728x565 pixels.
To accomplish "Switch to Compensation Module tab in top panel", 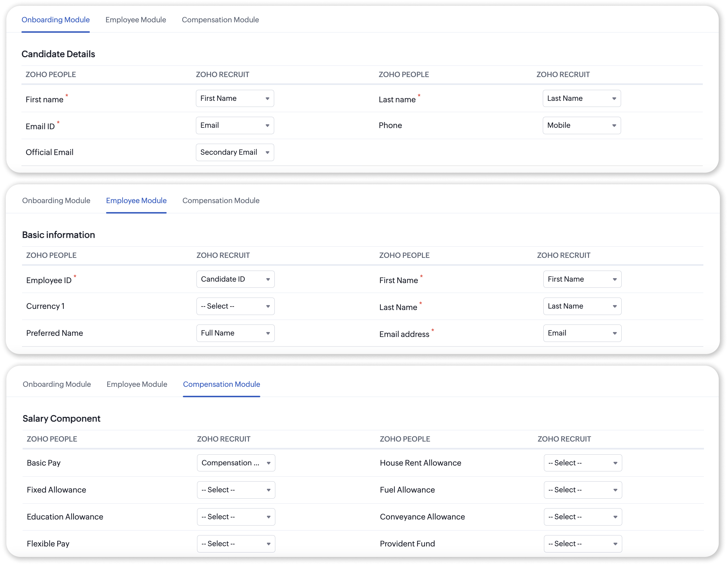I will pos(220,20).
